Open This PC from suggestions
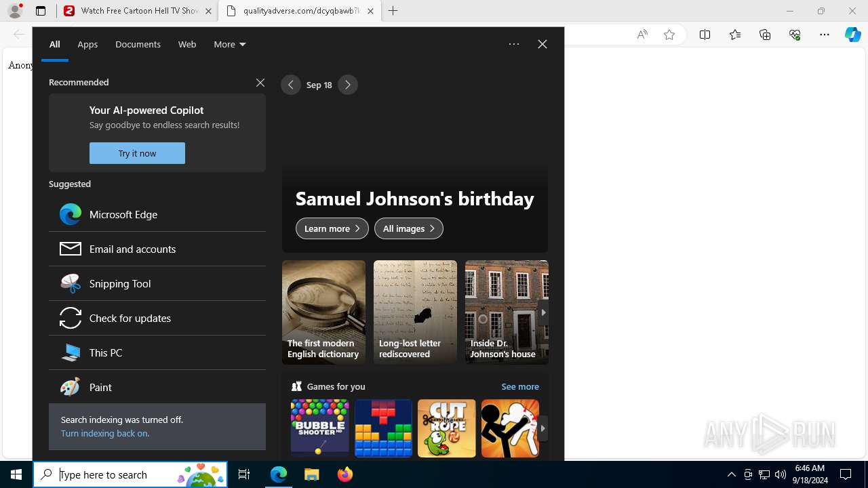 pyautogui.click(x=157, y=352)
